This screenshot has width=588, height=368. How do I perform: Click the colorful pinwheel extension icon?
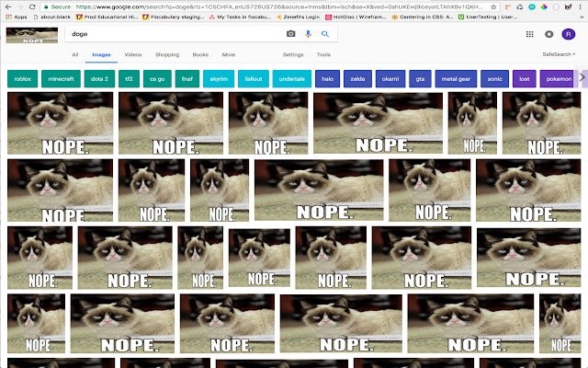click(544, 6)
